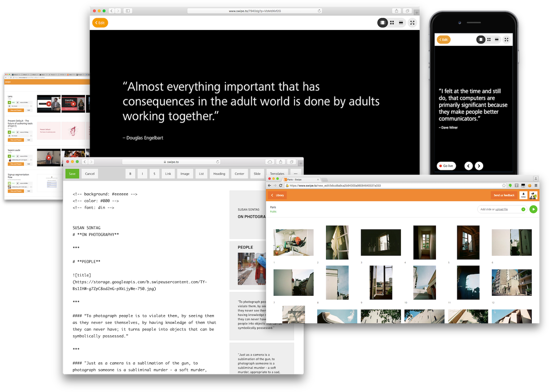Switch presentation to grid view layout
Viewport: 549px width, 392px height.
click(392, 22)
